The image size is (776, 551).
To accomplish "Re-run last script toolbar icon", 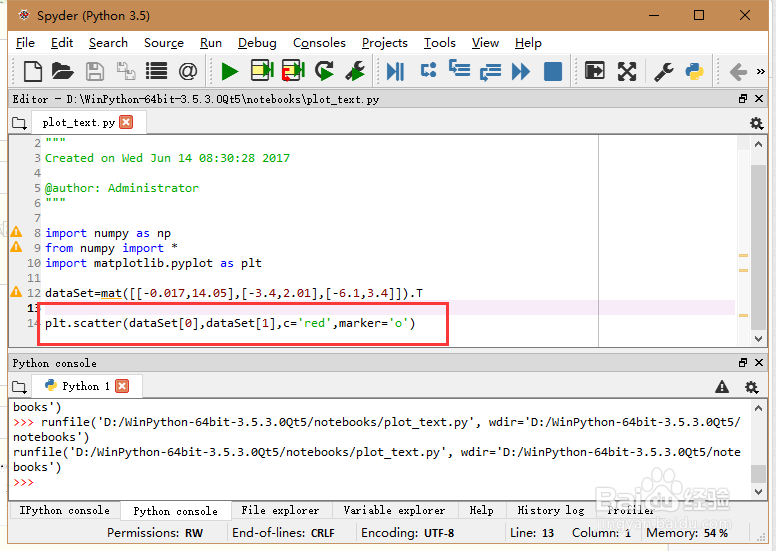I will 324,71.
